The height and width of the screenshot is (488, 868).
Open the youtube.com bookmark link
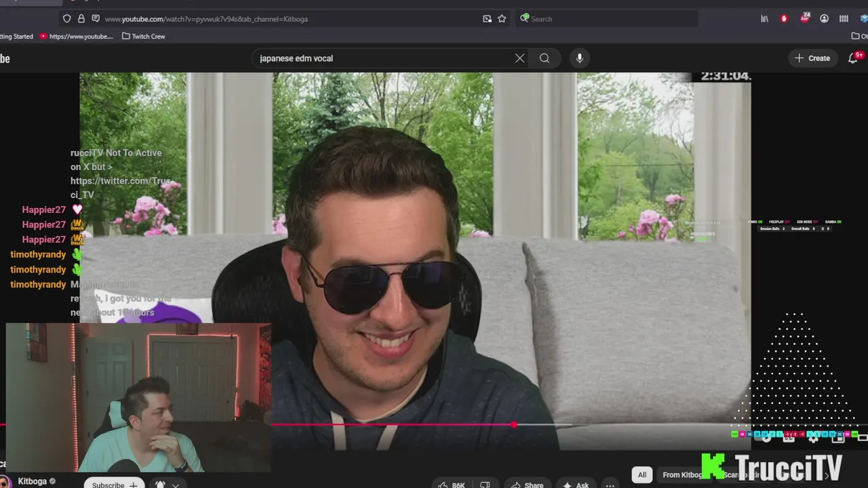tap(76, 37)
